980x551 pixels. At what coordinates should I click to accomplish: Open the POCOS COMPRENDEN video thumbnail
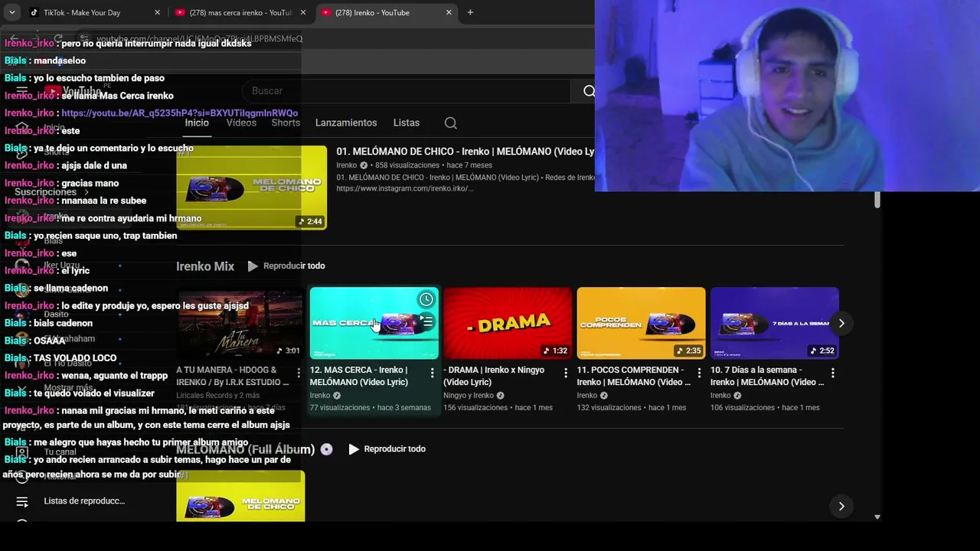[x=641, y=324]
